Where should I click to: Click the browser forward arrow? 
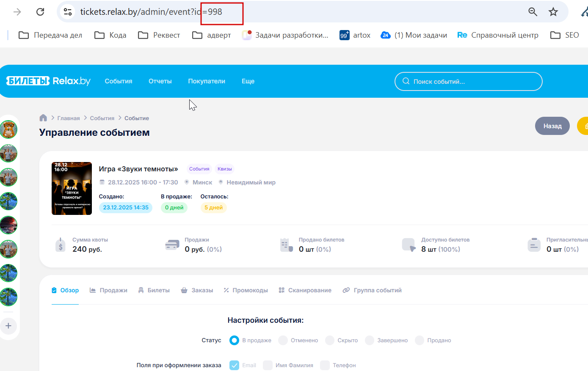(17, 12)
